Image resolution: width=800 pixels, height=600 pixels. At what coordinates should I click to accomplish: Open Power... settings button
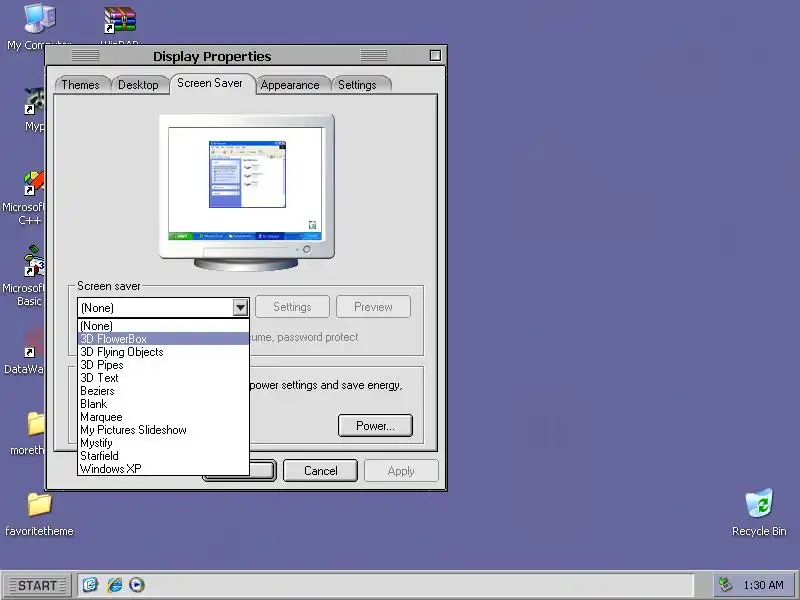click(x=375, y=426)
